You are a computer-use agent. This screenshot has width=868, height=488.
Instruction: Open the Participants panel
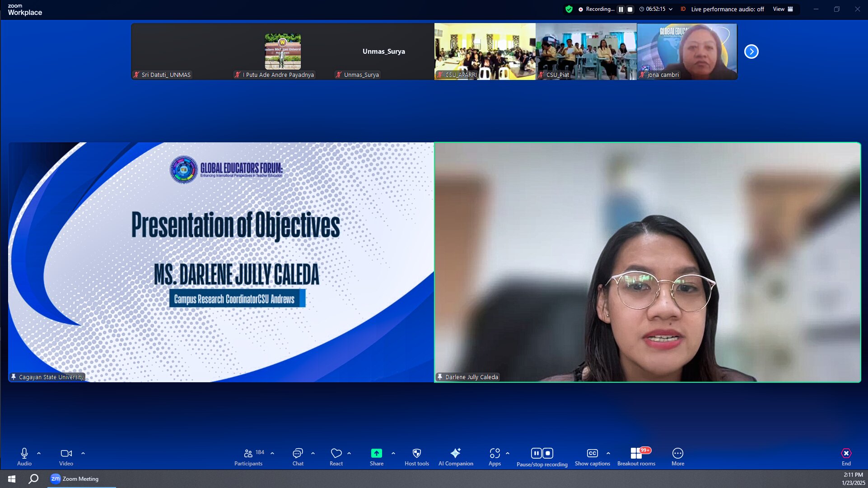click(x=248, y=457)
